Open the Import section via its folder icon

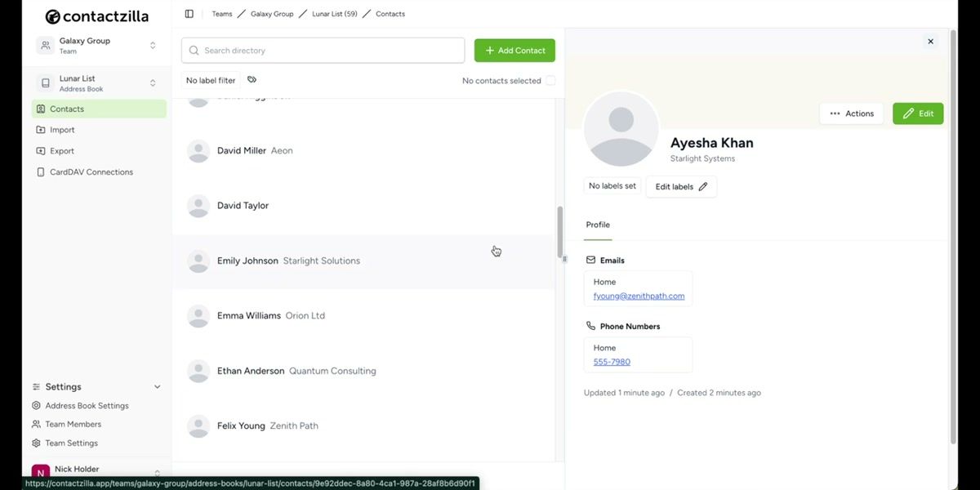[x=40, y=129]
